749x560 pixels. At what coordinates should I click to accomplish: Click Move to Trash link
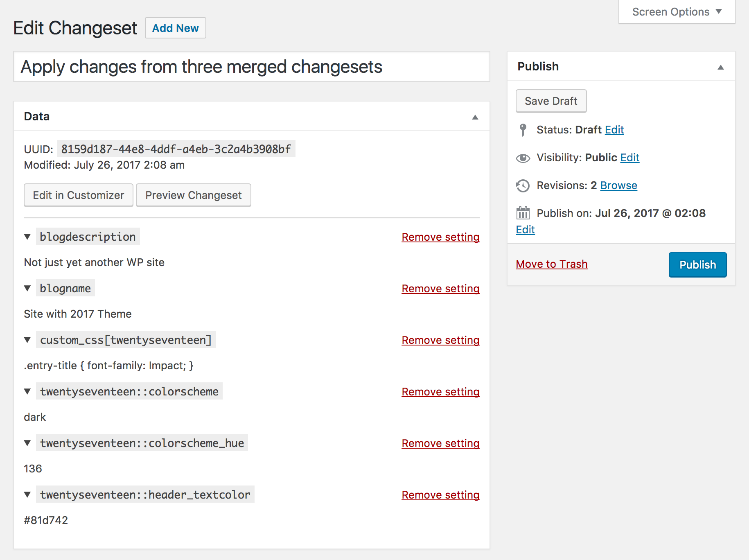tap(552, 264)
